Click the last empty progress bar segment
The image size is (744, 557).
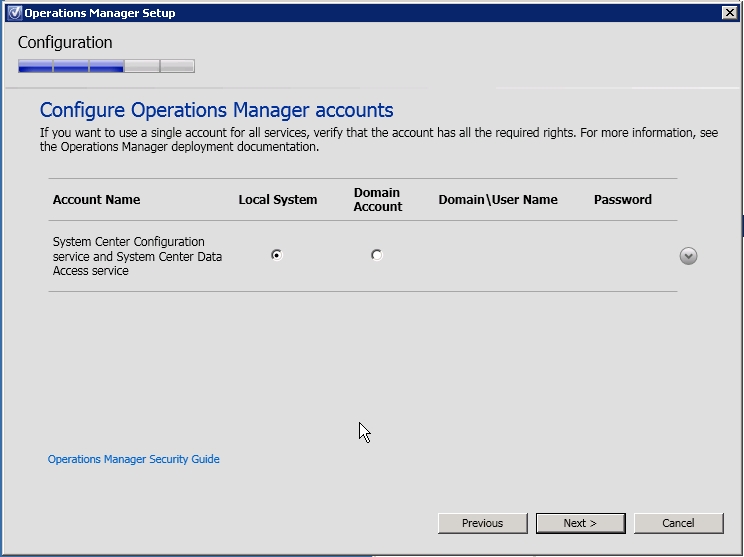(177, 67)
